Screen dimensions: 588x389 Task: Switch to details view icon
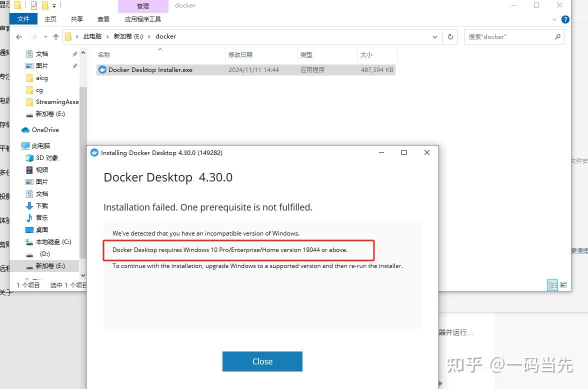click(552, 285)
